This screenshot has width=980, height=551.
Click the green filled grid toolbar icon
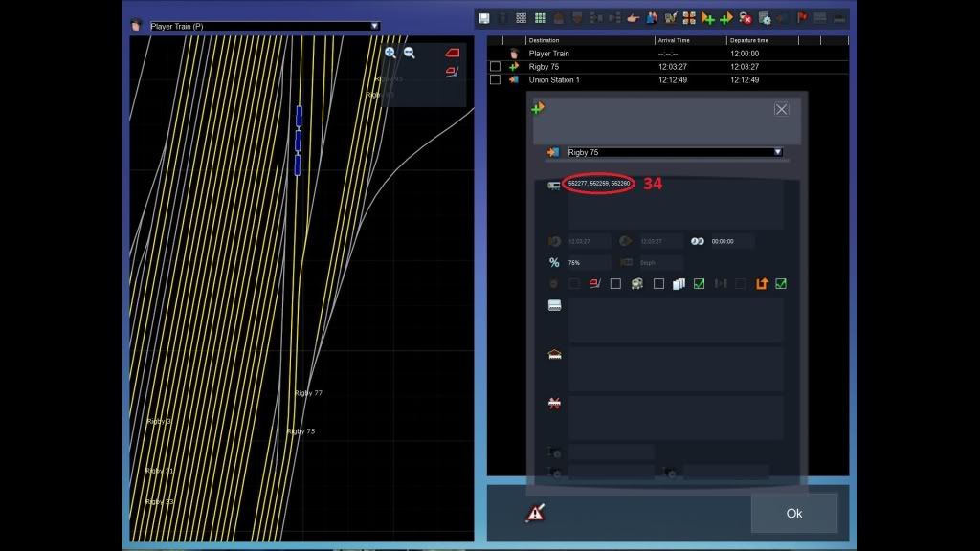(540, 18)
